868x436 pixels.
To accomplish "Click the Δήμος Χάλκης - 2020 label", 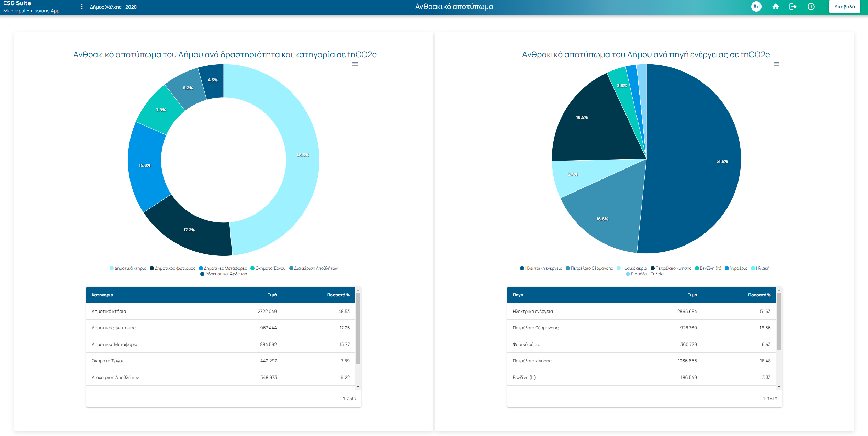I will (113, 7).
